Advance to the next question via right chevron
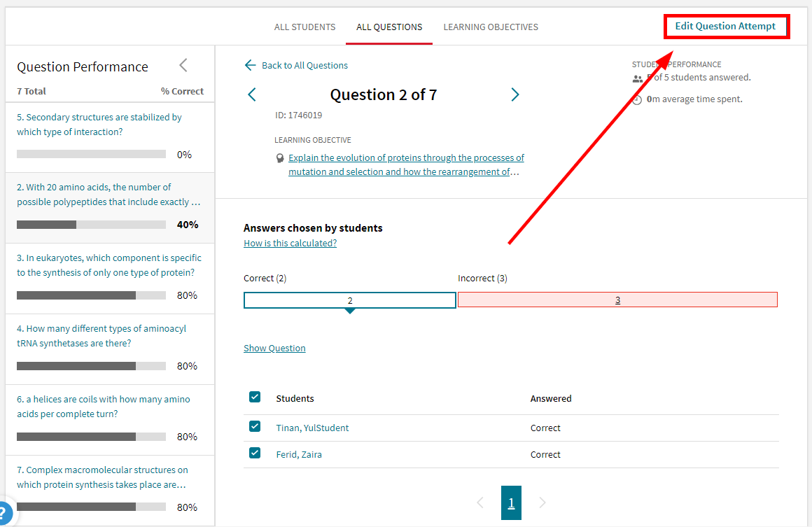 coord(515,94)
